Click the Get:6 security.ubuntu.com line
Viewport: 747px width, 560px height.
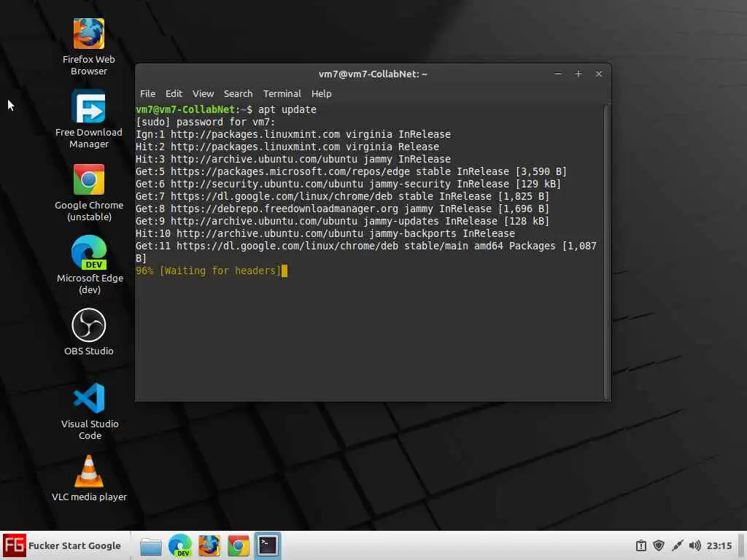(x=348, y=184)
